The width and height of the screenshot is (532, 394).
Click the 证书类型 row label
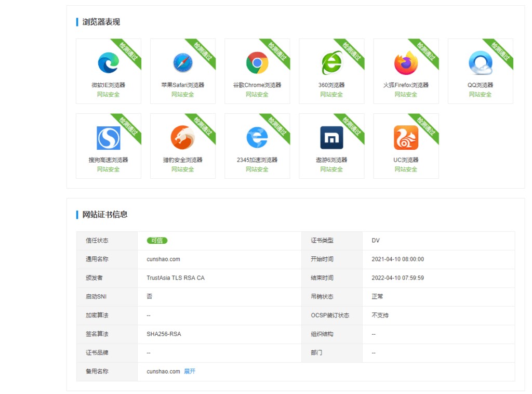pos(322,240)
